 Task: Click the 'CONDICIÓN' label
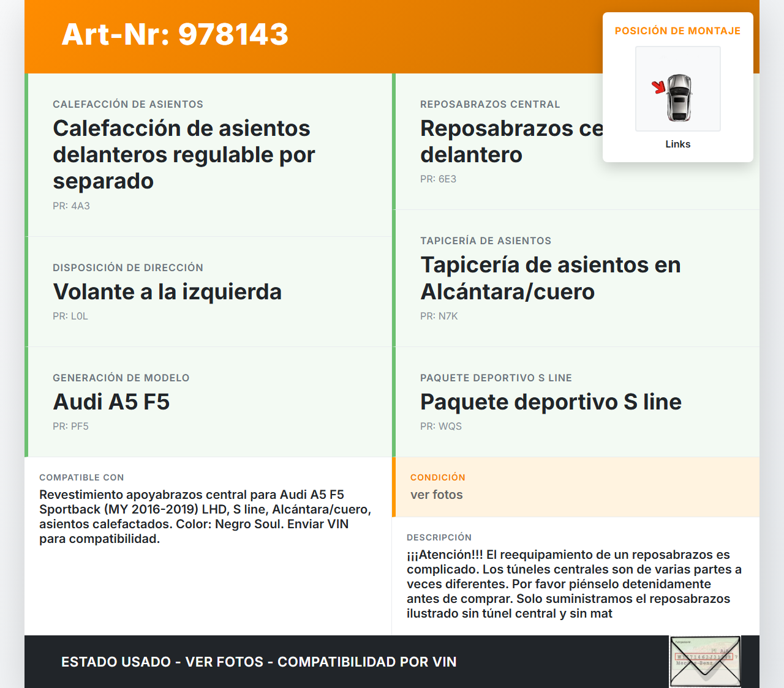(438, 477)
